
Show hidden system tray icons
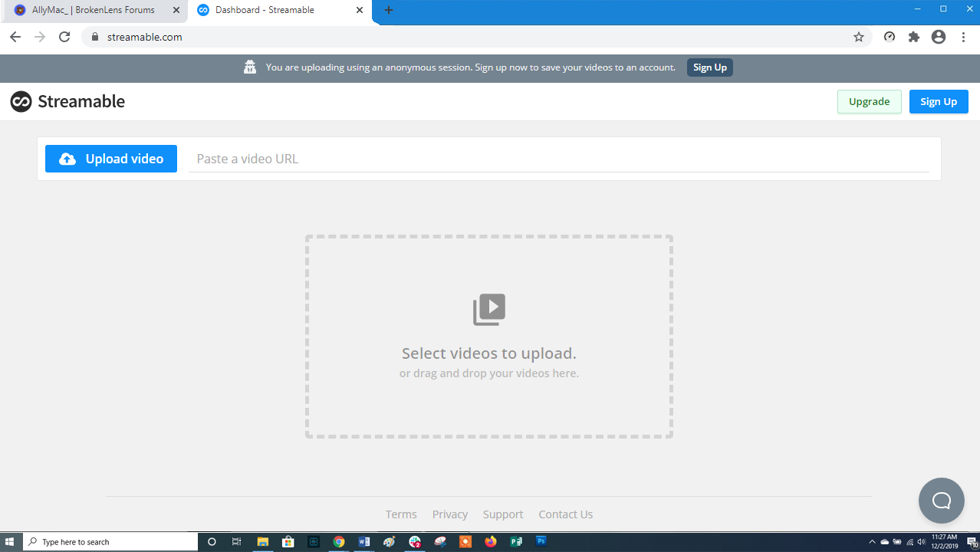coord(872,541)
